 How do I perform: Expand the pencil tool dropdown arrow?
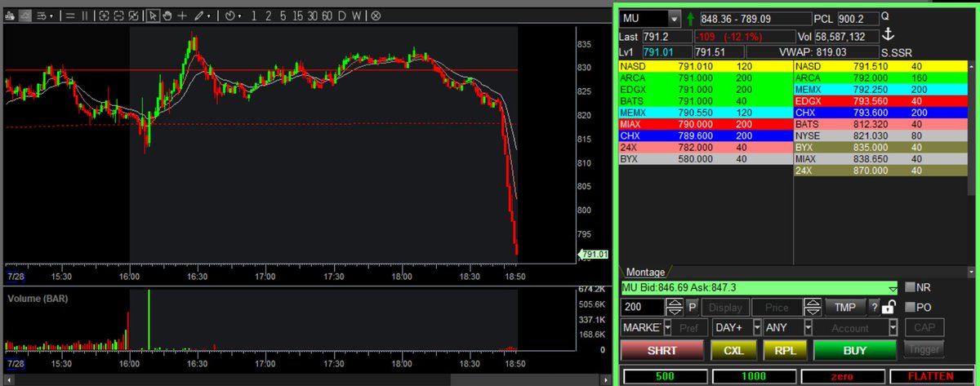point(209,16)
